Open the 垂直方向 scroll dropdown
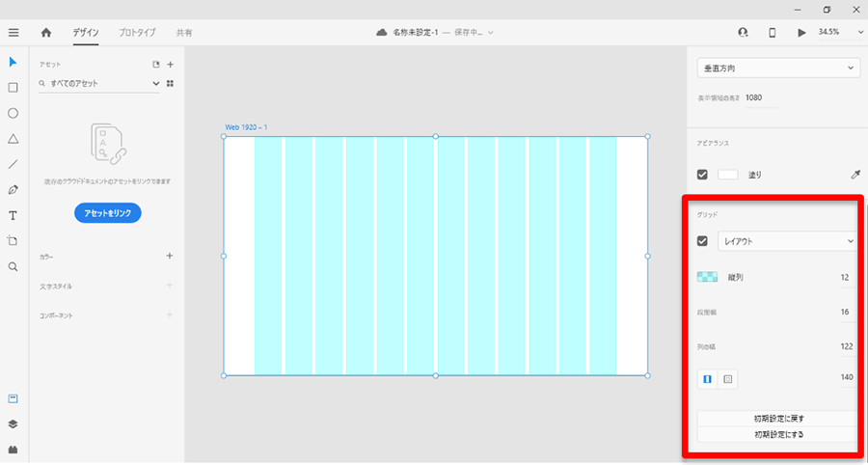Viewport: 868px width, 465px height. coord(777,68)
